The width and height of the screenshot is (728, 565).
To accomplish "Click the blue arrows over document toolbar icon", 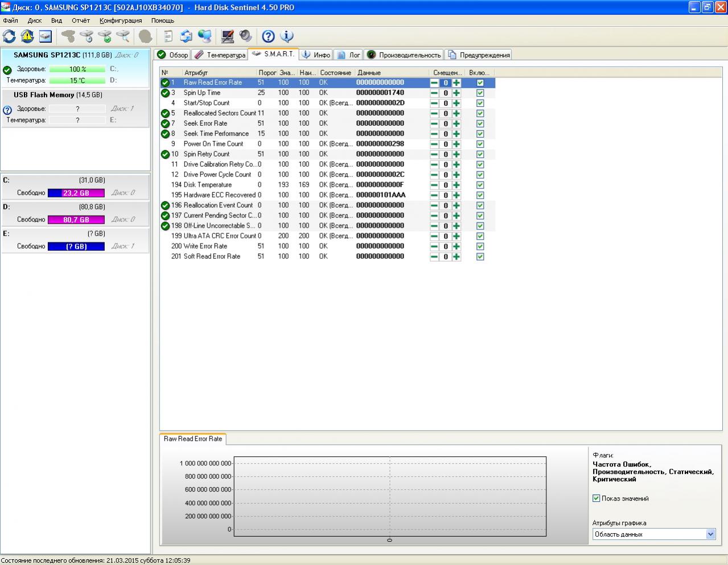I will 186,36.
